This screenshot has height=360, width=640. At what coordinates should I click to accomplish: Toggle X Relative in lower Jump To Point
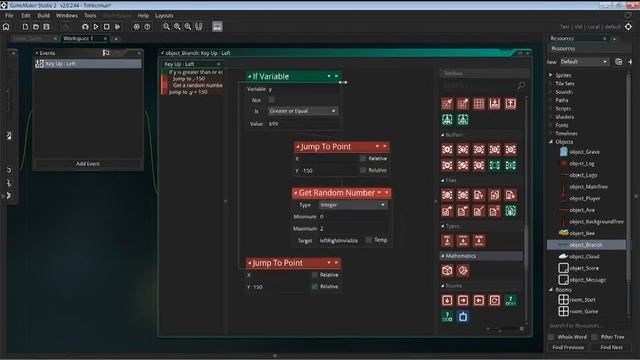click(x=314, y=275)
